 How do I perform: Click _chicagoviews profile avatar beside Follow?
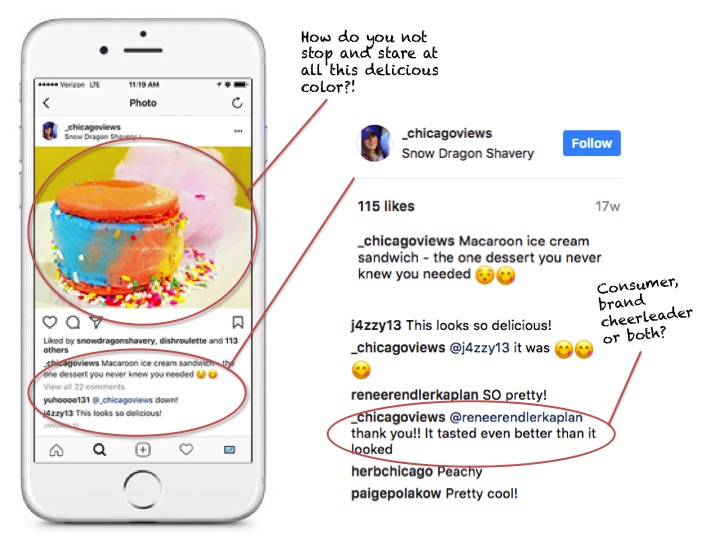[x=374, y=143]
